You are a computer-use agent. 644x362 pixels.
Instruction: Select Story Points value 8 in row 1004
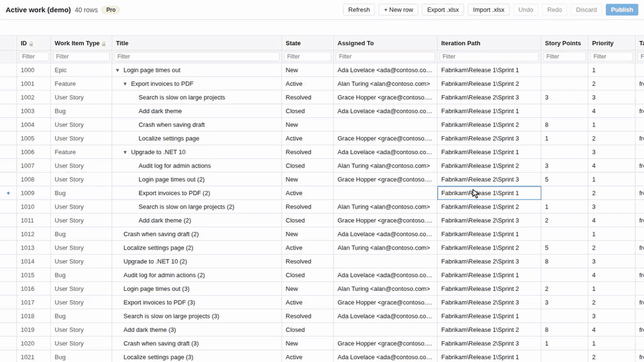coord(564,125)
